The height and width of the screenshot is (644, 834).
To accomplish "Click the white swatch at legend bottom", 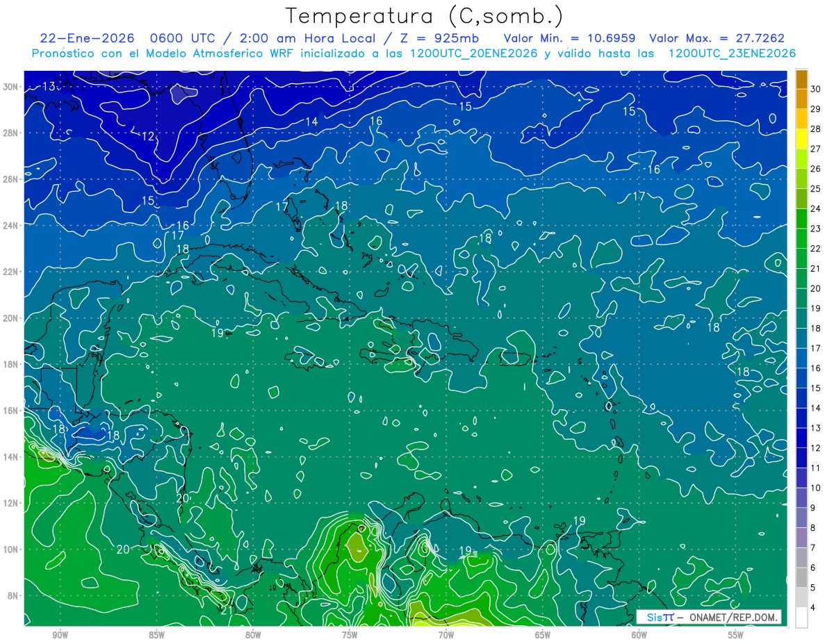I will [x=801, y=618].
